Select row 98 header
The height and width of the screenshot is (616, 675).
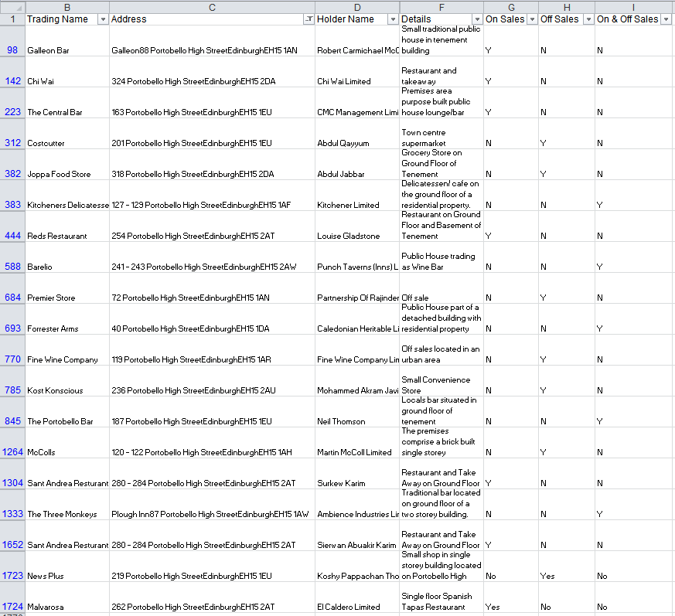pos(12,41)
